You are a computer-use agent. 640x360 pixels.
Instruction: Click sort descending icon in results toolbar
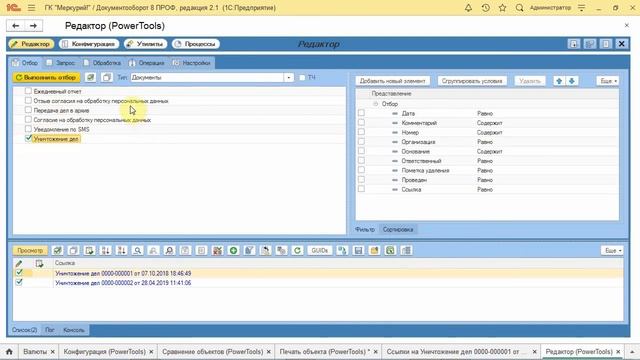[x=122, y=250]
